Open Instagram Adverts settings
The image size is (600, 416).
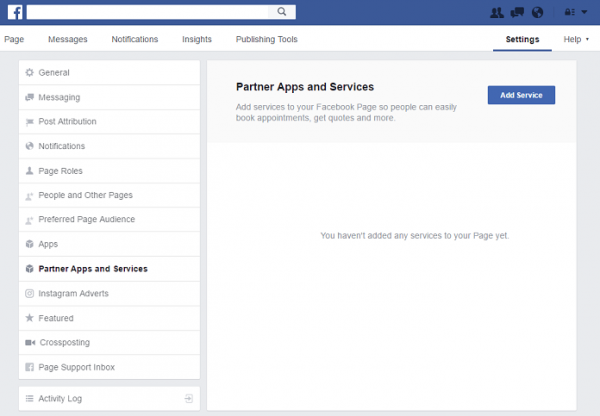coord(109,294)
